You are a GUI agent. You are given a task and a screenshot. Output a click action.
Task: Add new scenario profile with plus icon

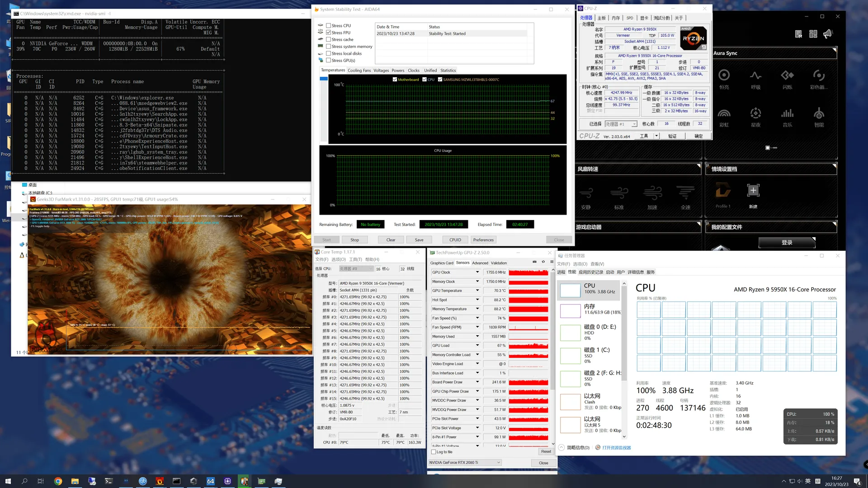coord(753,190)
